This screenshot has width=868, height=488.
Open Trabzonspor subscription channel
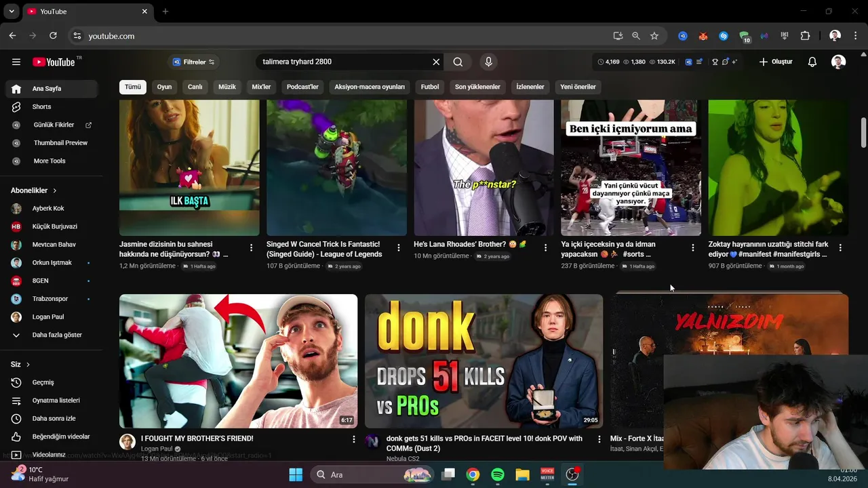click(x=52, y=299)
